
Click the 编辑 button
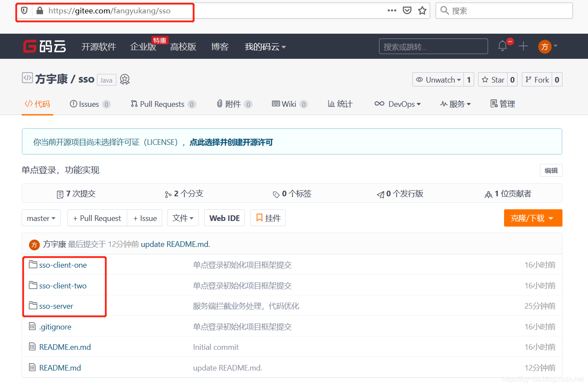[x=551, y=170]
